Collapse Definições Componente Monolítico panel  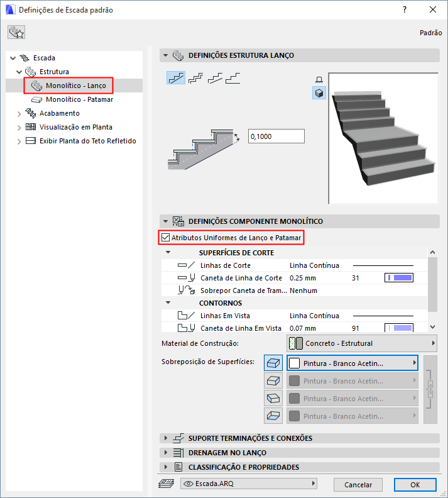coord(165,221)
